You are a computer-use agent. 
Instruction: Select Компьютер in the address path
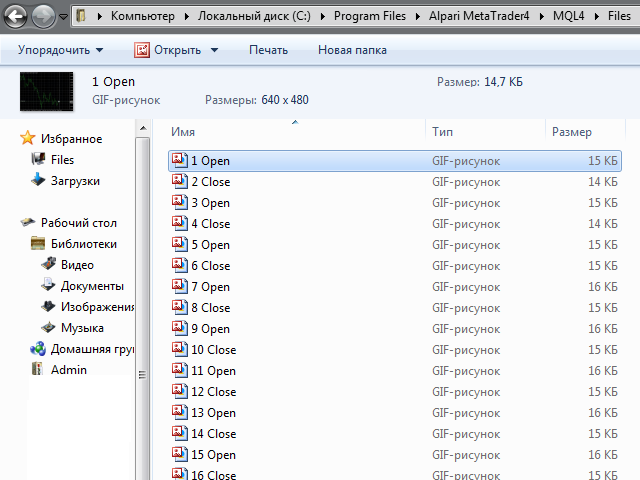pos(142,16)
